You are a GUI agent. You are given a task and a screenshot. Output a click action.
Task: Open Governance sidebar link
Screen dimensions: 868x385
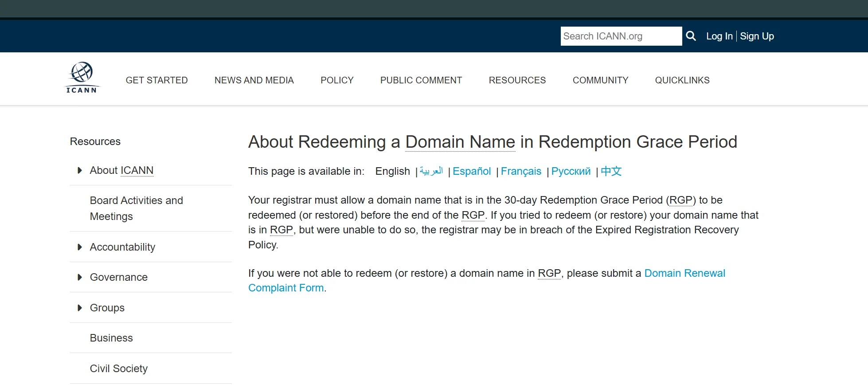pos(118,277)
